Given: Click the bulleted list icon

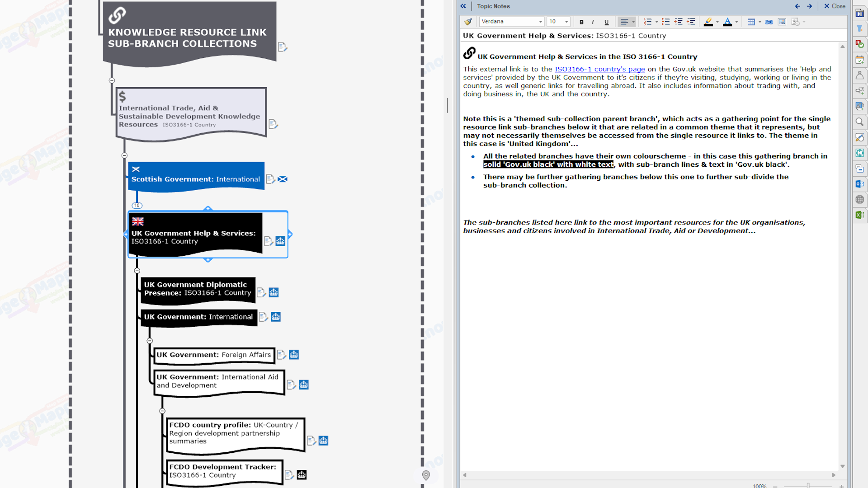Looking at the screenshot, I should 665,22.
